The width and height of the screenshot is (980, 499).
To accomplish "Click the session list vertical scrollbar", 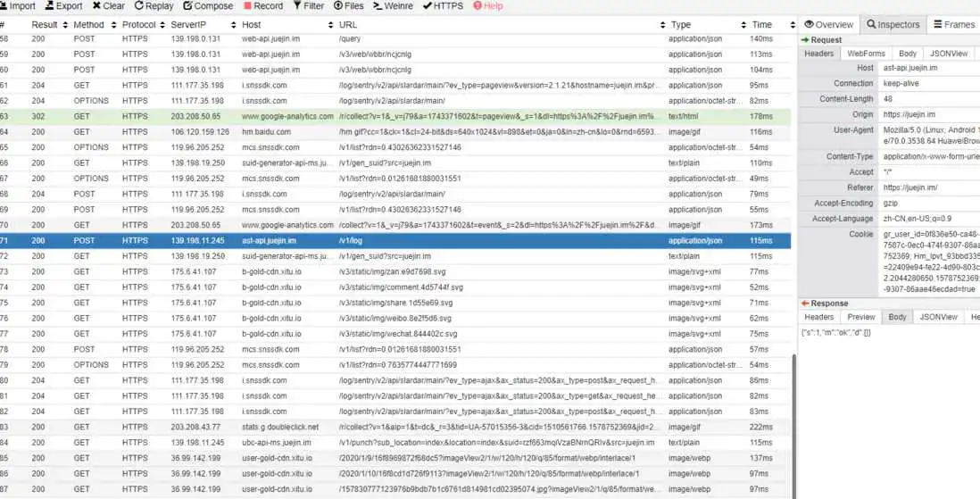I will coord(793,426).
